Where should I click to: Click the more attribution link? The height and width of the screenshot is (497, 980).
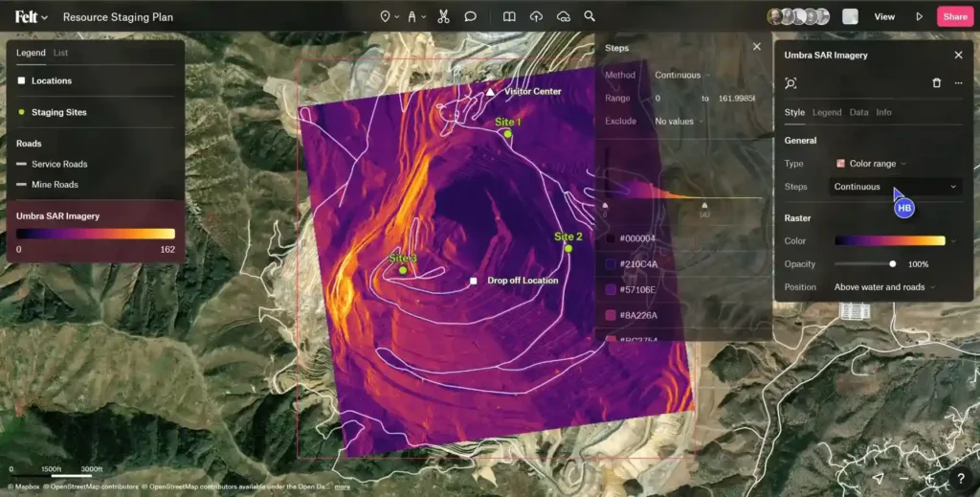pyautogui.click(x=342, y=487)
